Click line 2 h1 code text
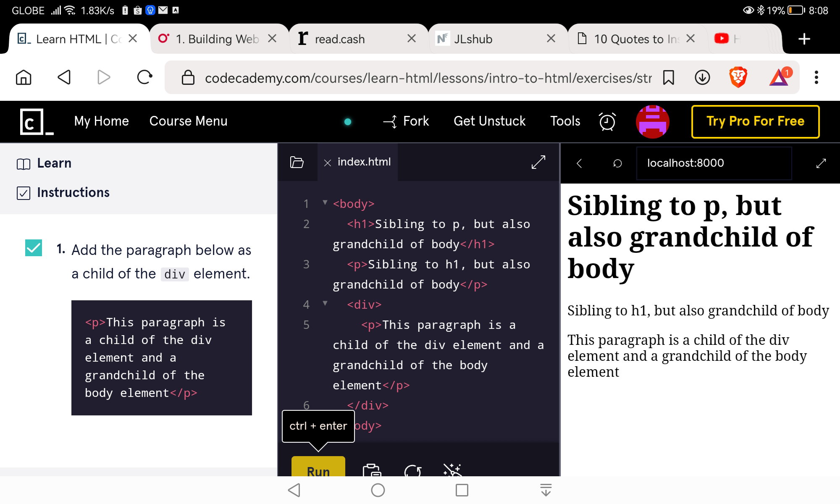The image size is (840, 504). tap(431, 234)
